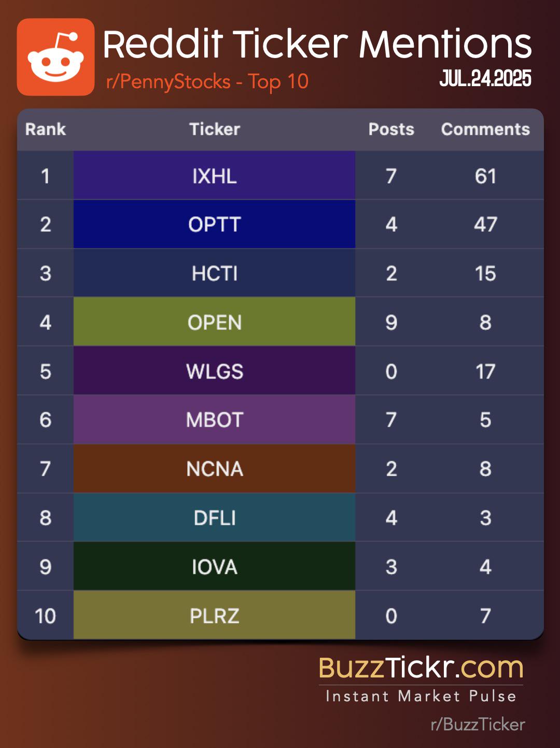Click the 61 comments value for IXHL
This screenshot has width=560, height=748.
click(485, 176)
